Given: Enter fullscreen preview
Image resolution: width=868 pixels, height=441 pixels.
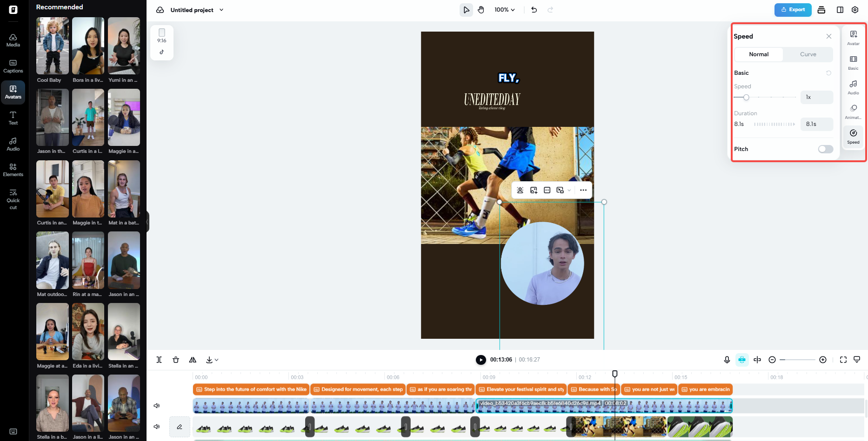Looking at the screenshot, I should tap(843, 360).
